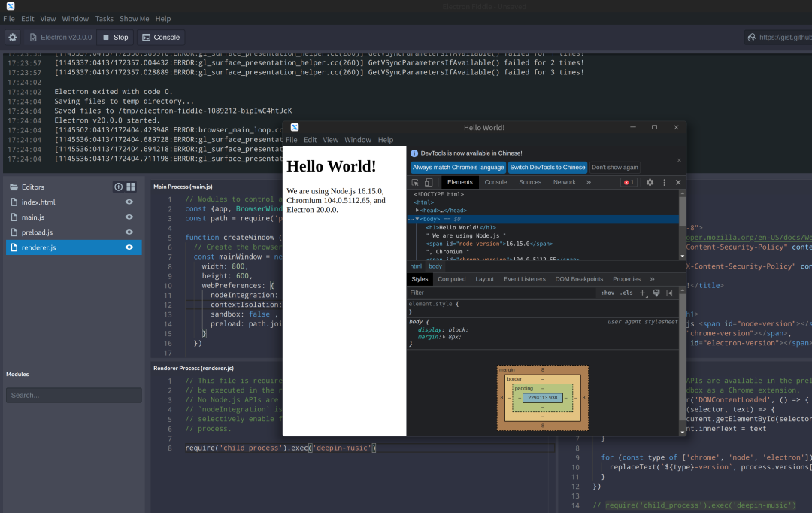Switch to the Sources tab
The image size is (812, 513).
530,182
